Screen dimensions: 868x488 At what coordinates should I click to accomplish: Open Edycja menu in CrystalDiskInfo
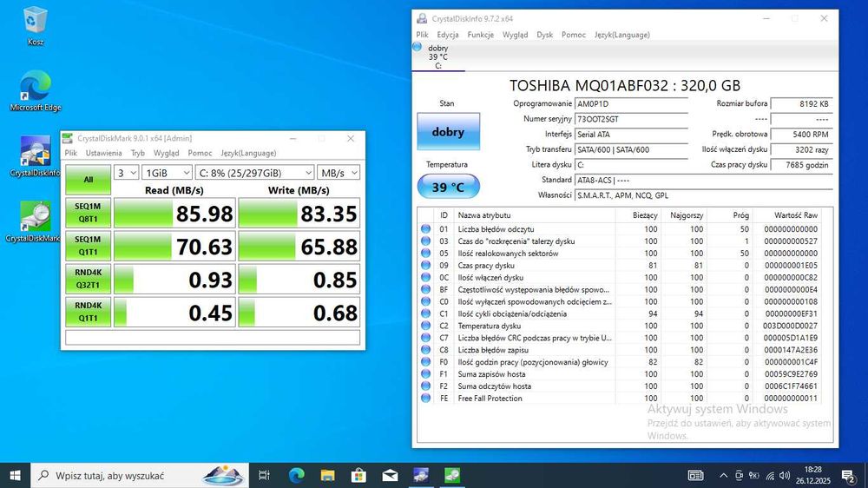point(447,35)
